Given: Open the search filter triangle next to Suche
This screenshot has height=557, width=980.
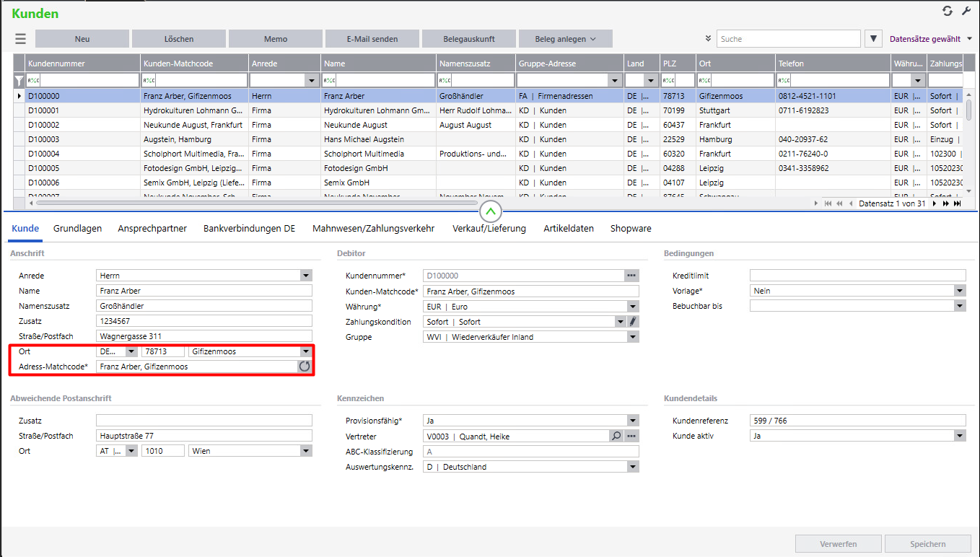Looking at the screenshot, I should click(x=873, y=39).
